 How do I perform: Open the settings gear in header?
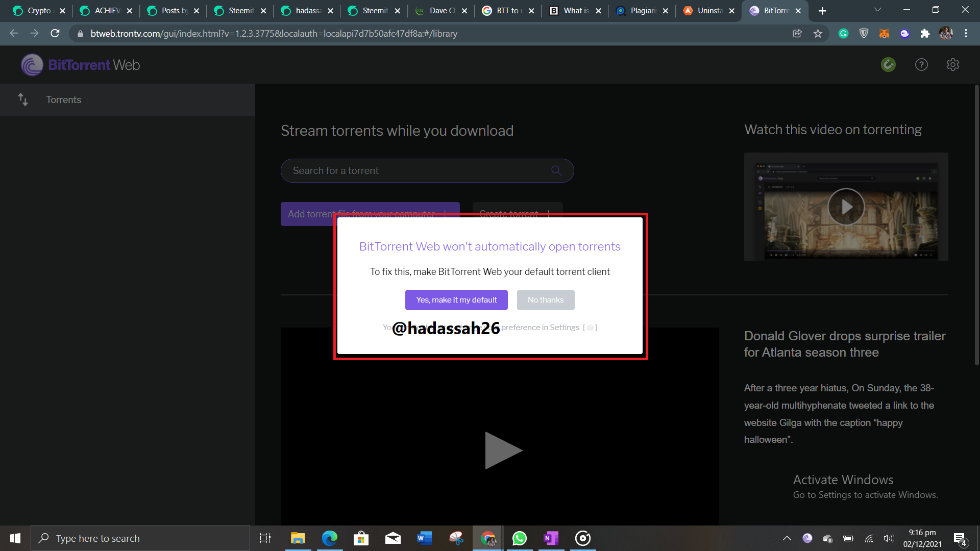(953, 65)
